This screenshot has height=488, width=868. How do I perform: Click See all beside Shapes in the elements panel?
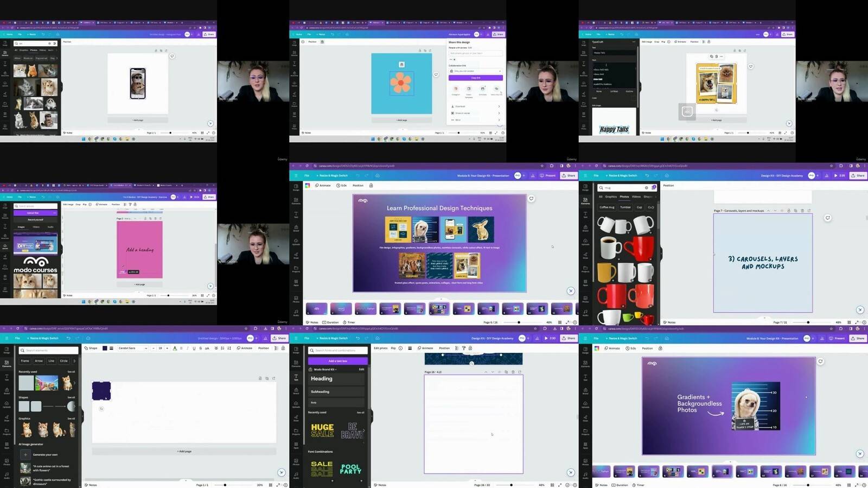[71, 397]
